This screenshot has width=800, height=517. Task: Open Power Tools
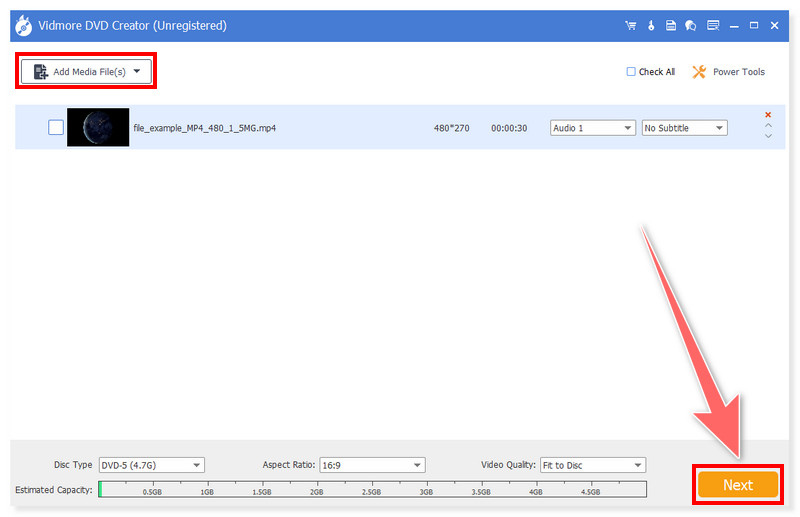pyautogui.click(x=728, y=72)
